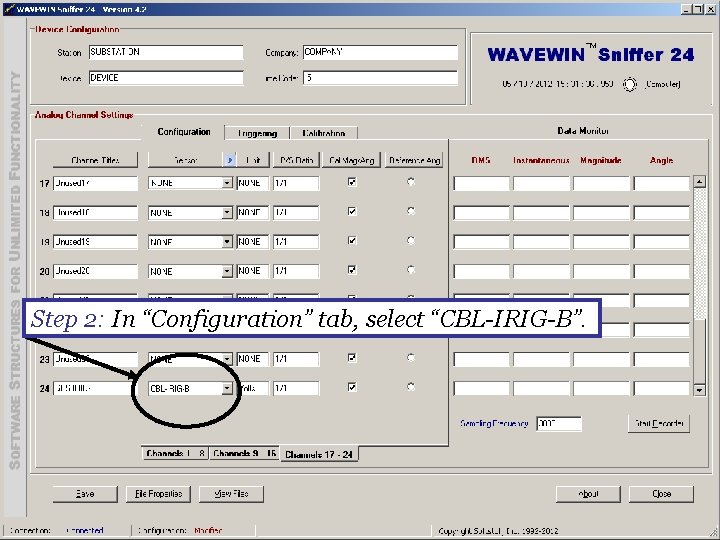The image size is (720, 540).
Task: Click the Unit column header button
Action: [253, 160]
